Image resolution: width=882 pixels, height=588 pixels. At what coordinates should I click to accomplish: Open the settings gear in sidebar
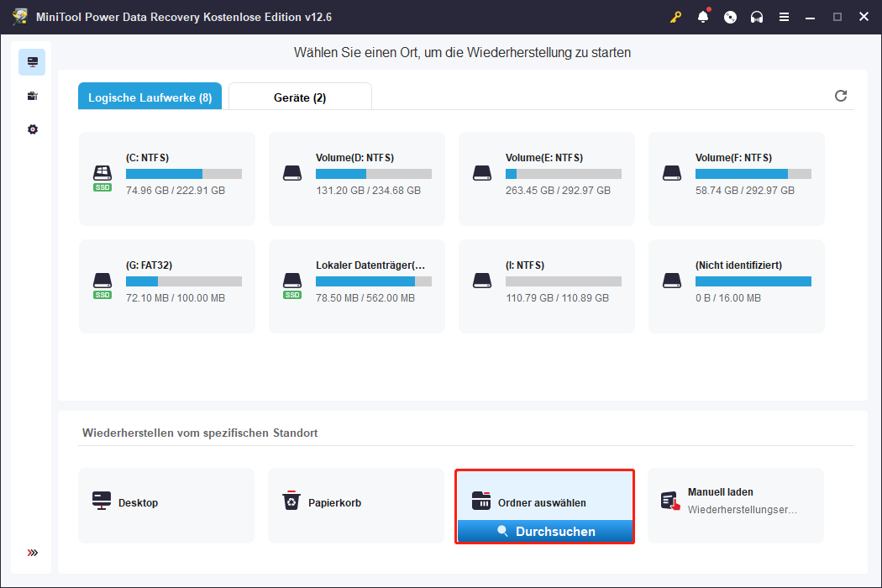[x=33, y=129]
